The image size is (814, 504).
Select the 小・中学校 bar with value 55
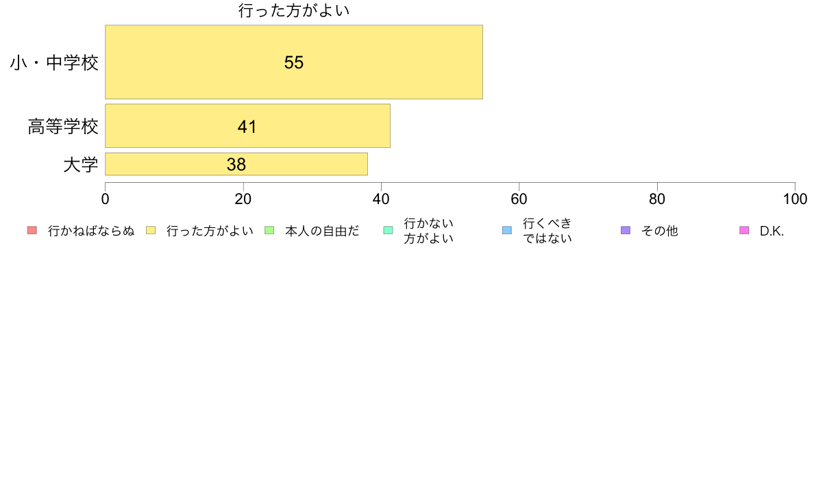click(294, 62)
